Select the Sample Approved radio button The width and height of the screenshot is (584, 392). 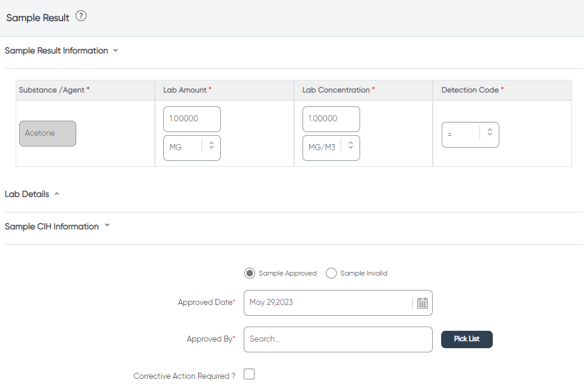point(250,273)
